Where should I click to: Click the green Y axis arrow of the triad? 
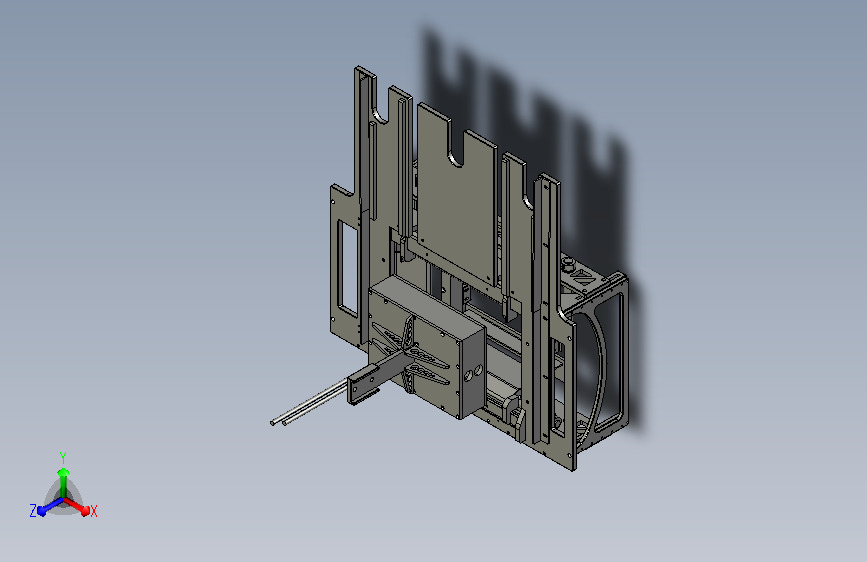coord(63,483)
